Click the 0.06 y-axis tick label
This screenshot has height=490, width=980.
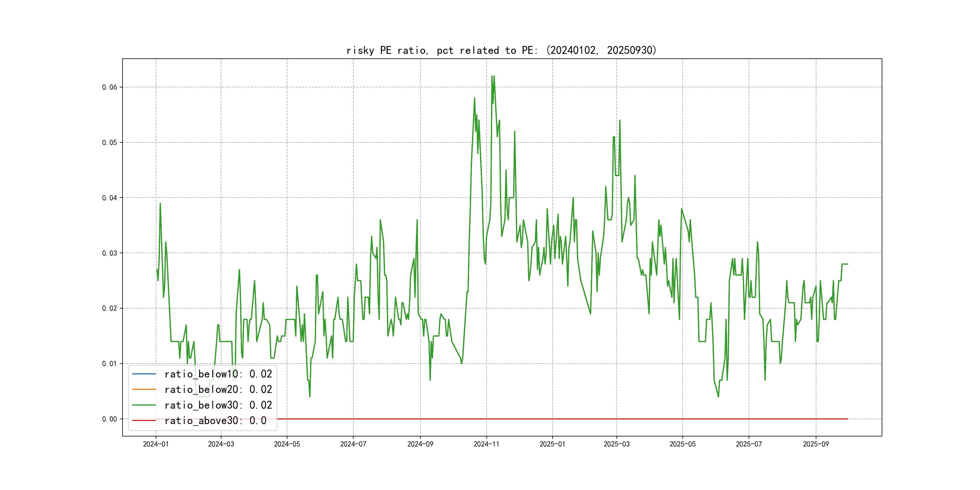(109, 87)
